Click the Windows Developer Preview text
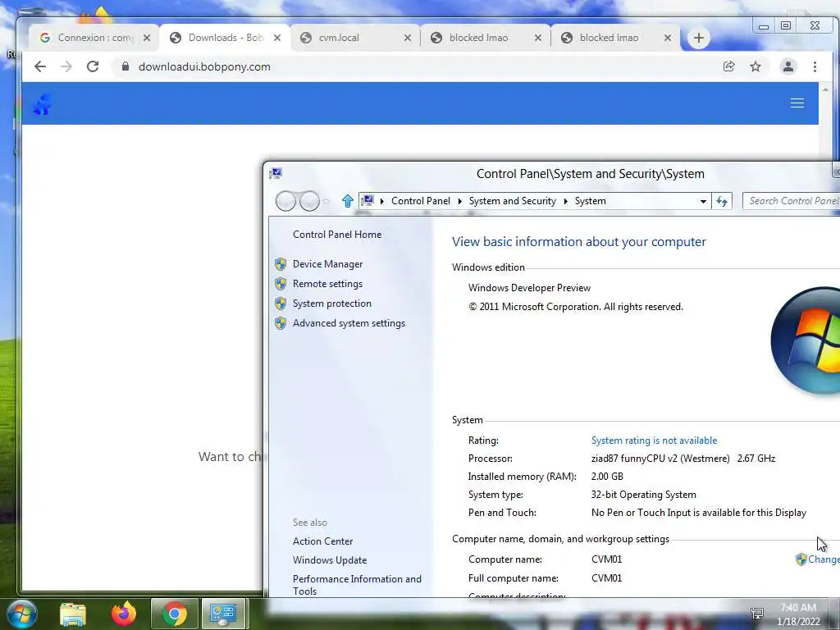This screenshot has height=630, width=840. click(529, 288)
